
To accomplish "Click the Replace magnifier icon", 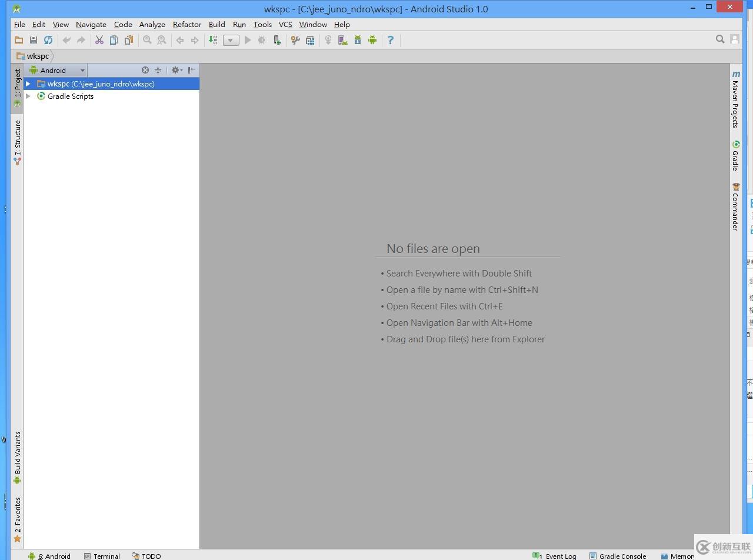I will point(161,40).
